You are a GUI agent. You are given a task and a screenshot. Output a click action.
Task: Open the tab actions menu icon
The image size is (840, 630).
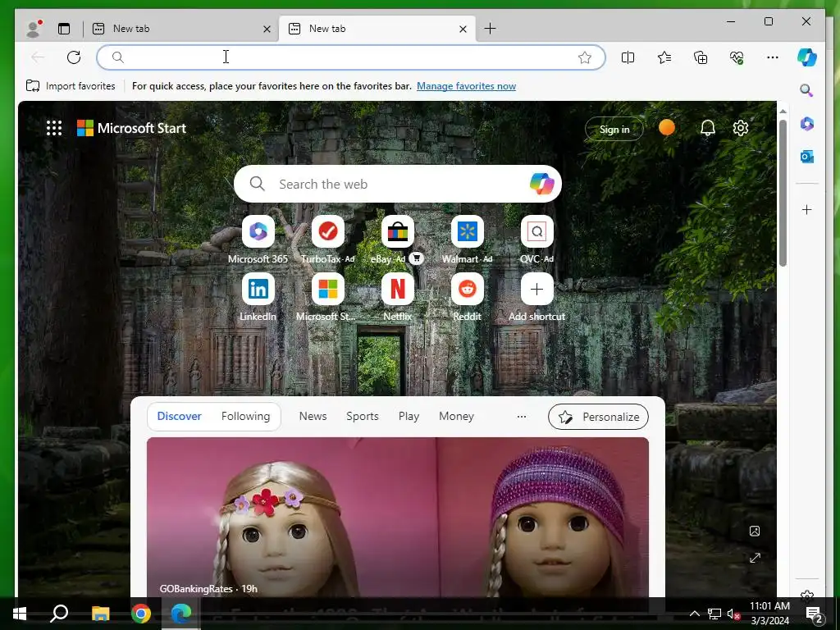coord(64,29)
